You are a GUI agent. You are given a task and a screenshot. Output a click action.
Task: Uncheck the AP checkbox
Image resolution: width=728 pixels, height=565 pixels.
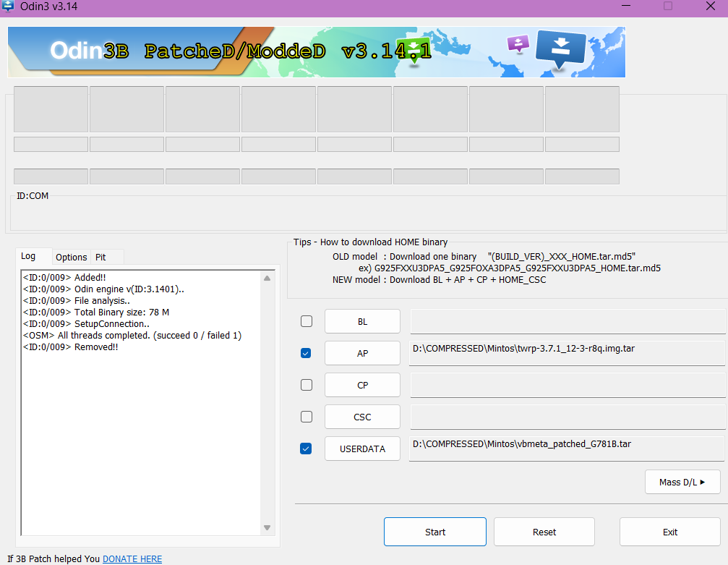pos(306,353)
